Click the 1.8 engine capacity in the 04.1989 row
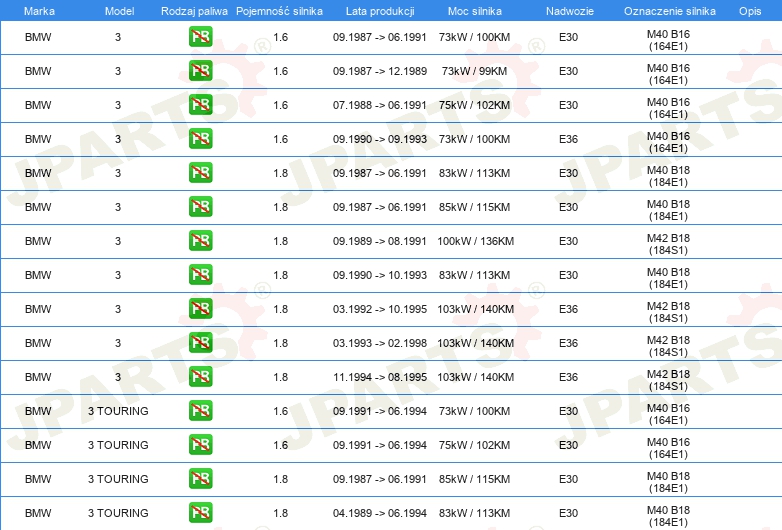 click(280, 513)
